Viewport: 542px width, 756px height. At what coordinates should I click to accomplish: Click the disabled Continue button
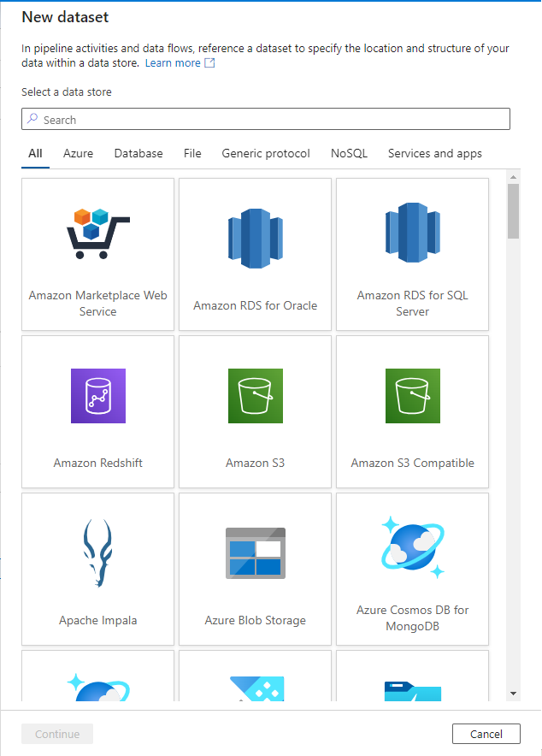57,734
